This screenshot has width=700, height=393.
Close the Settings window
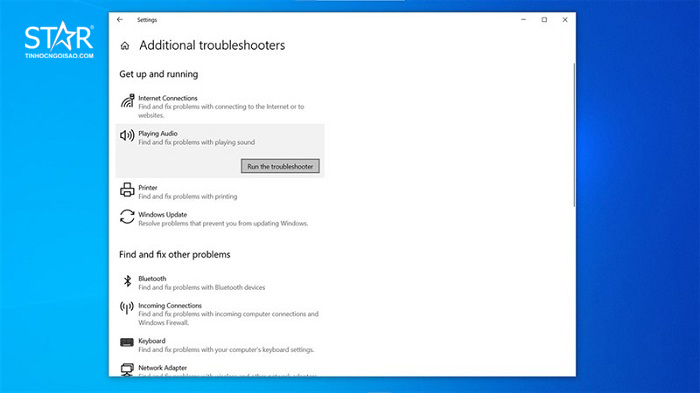click(x=565, y=20)
